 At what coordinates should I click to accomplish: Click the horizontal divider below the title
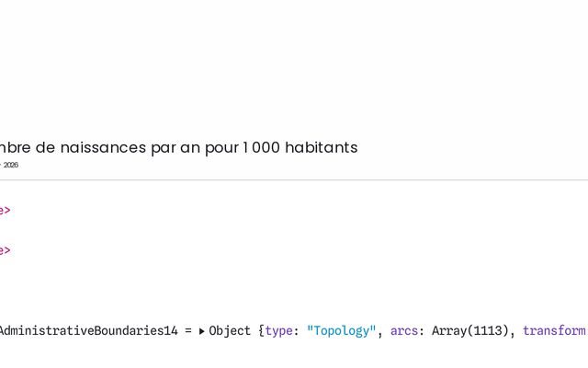point(294,179)
